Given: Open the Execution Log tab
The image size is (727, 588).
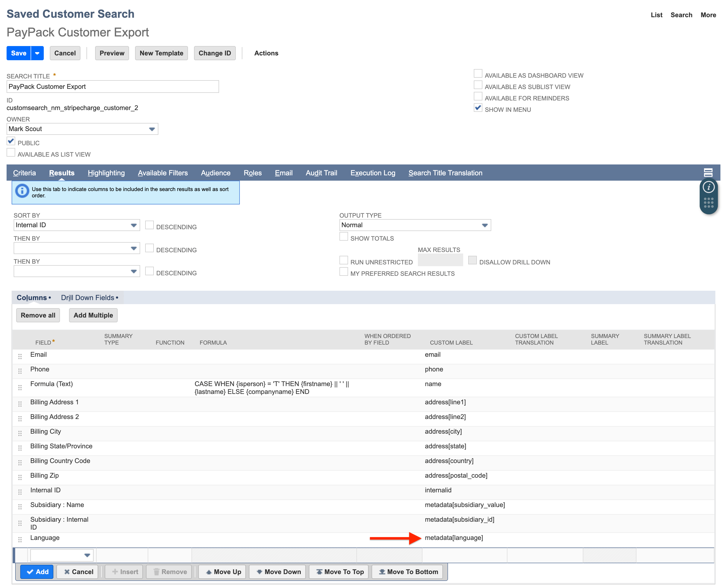Looking at the screenshot, I should click(x=373, y=173).
